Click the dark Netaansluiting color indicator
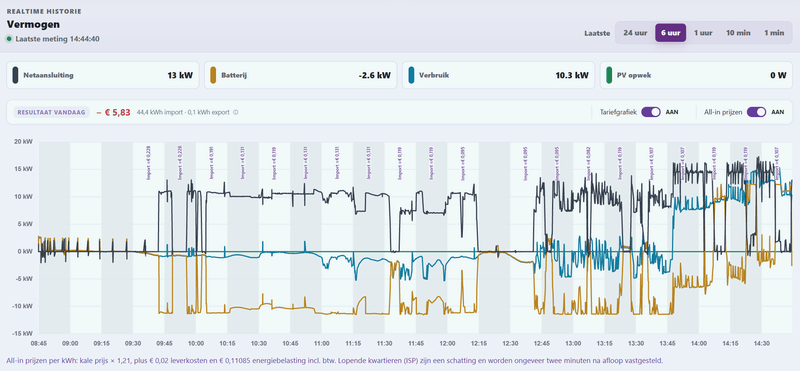This screenshot has height=371, width=800. tap(15, 75)
